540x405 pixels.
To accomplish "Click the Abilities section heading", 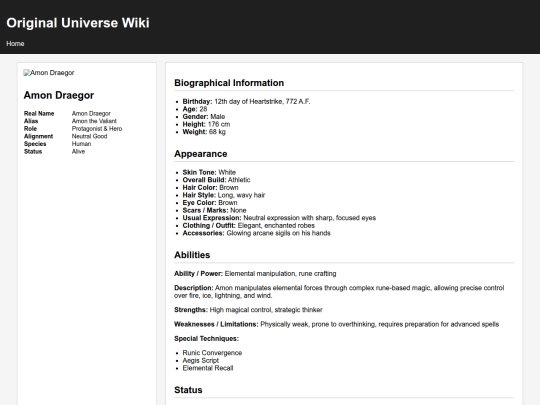I will [192, 255].
